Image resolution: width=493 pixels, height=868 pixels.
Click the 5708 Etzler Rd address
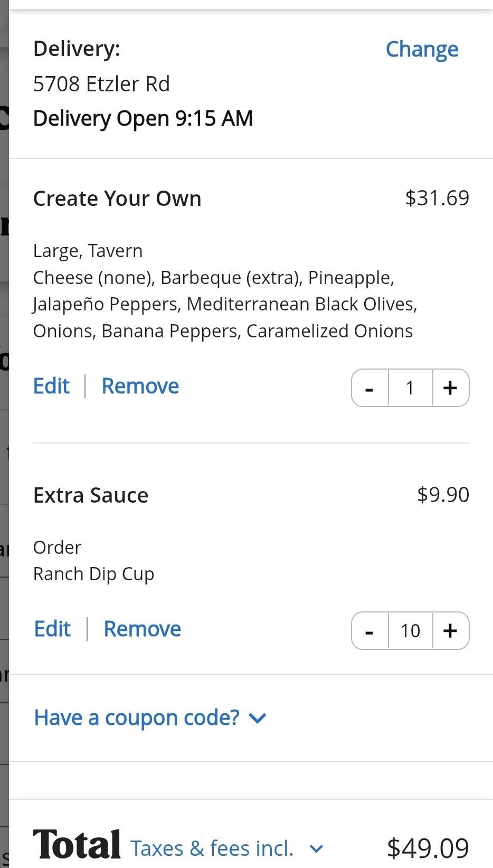coord(101,84)
